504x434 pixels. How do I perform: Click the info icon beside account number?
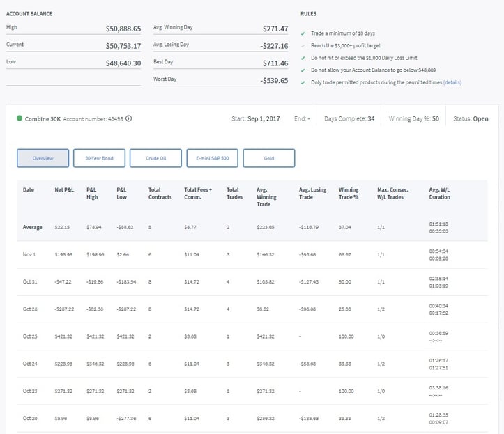tap(128, 118)
